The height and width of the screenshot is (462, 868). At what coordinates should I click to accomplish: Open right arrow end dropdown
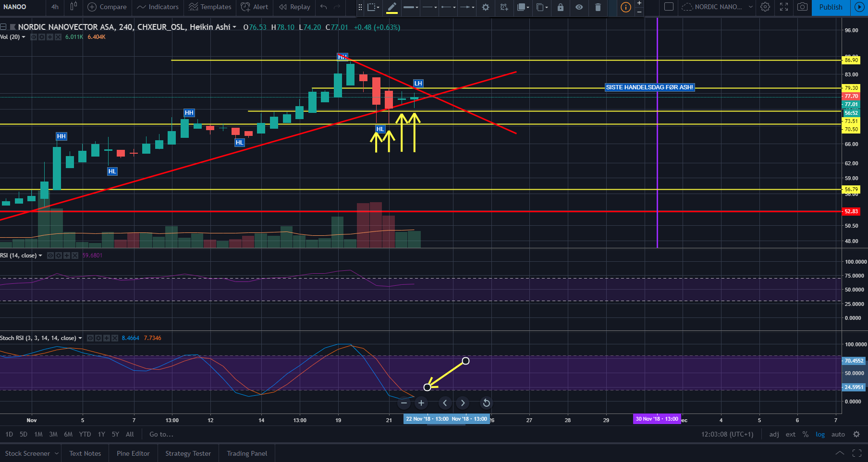(467, 7)
